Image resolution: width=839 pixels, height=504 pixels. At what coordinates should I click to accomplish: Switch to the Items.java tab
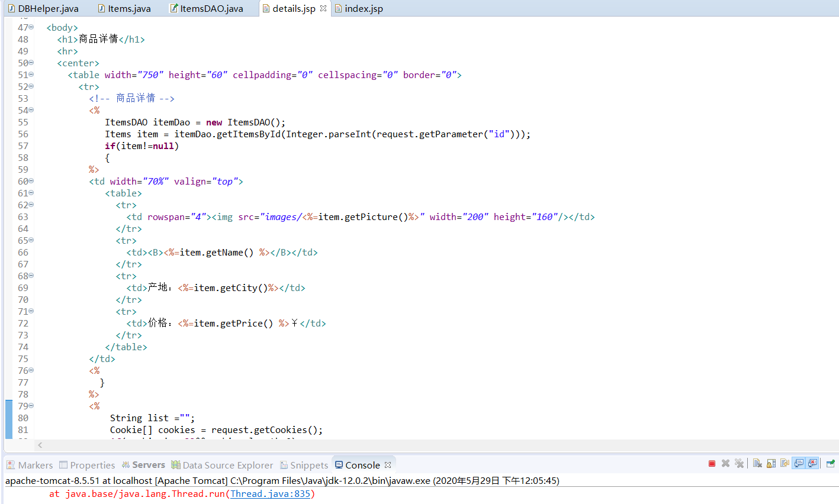(x=124, y=8)
